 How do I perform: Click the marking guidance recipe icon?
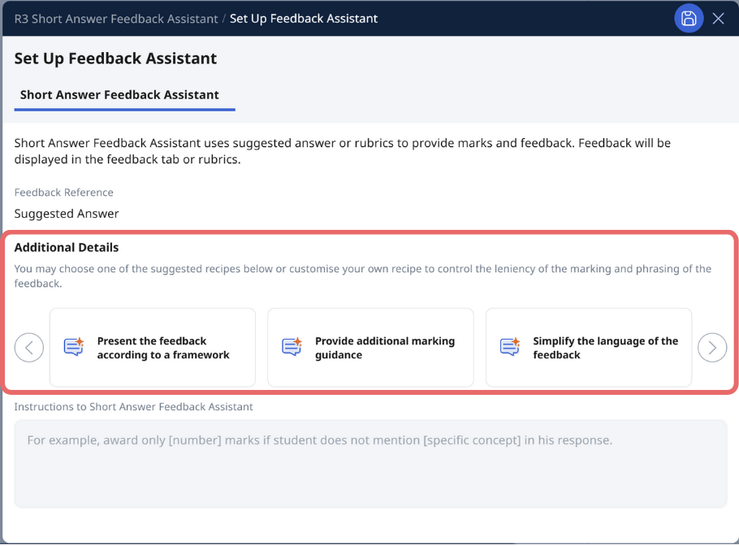click(x=292, y=347)
